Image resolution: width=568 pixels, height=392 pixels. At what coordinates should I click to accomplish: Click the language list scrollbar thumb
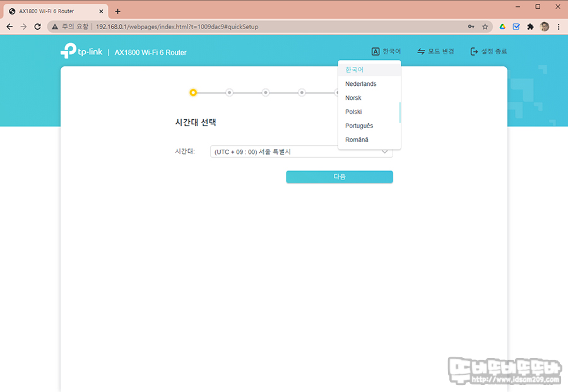pyautogui.click(x=400, y=112)
